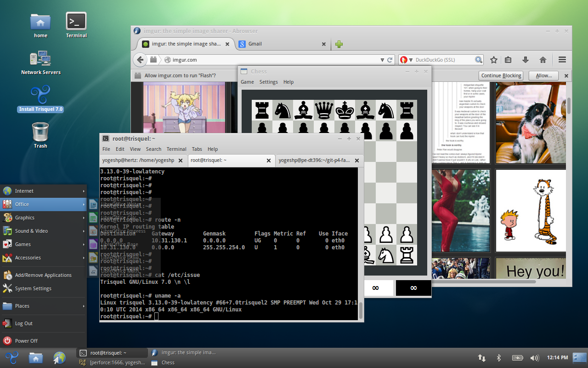
Task: Click the search magnifier in the DuckDuckGo box
Action: click(479, 60)
